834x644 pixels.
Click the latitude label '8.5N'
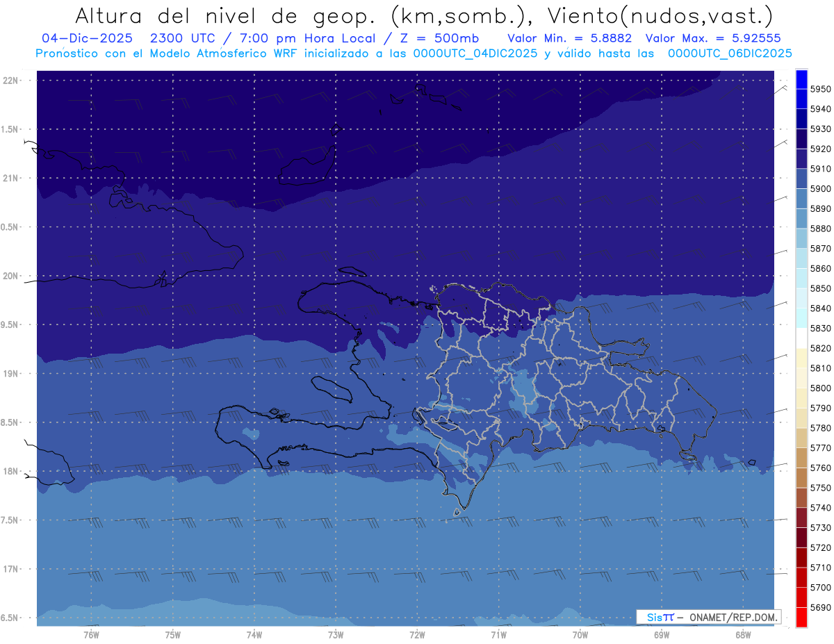coord(10,422)
